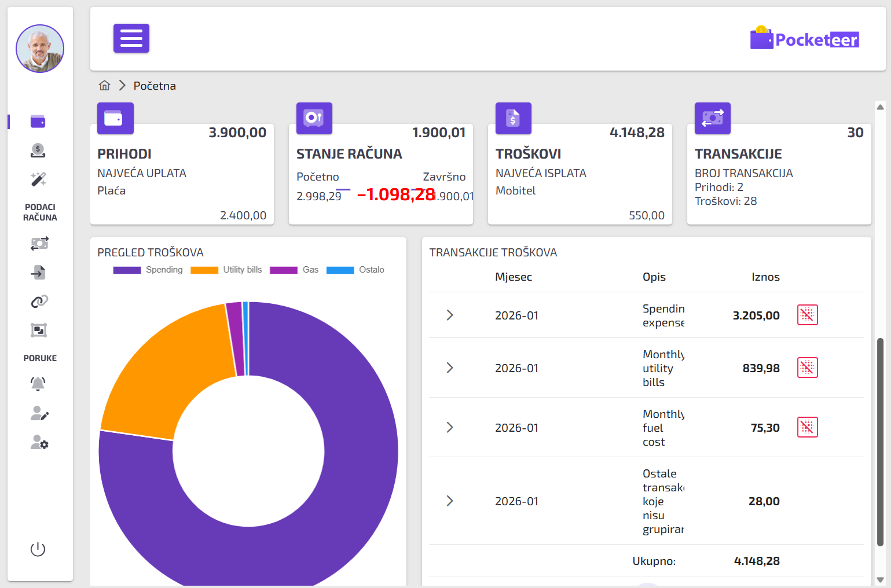Click the vertical scrollbar thumb
The height and width of the screenshot is (588, 891).
pos(880,442)
